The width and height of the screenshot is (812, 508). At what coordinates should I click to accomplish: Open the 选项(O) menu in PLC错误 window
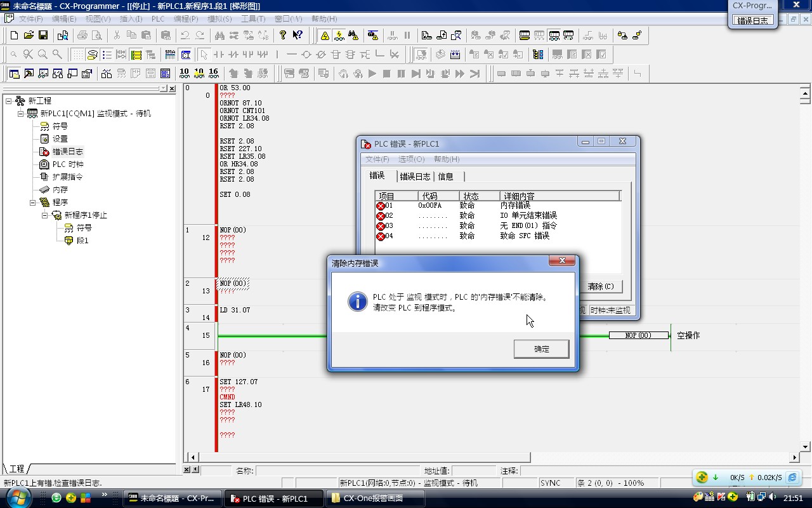(x=411, y=159)
